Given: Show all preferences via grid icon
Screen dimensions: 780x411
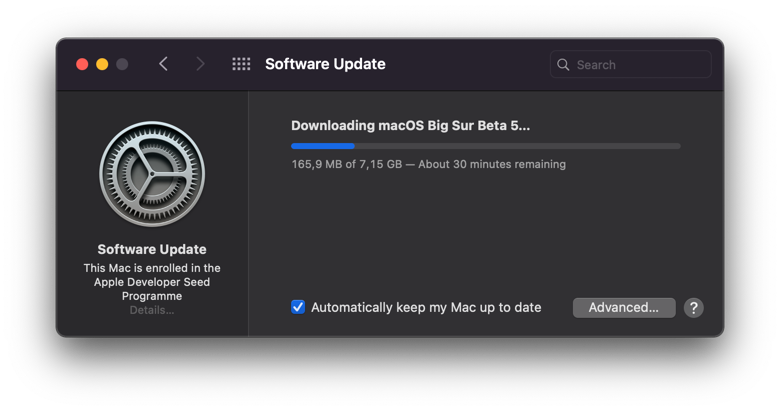Looking at the screenshot, I should [241, 64].
